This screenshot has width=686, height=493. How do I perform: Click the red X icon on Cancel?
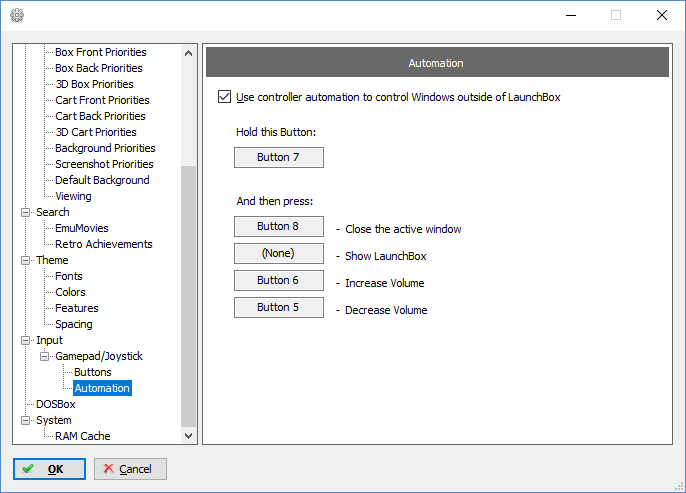pyautogui.click(x=108, y=469)
